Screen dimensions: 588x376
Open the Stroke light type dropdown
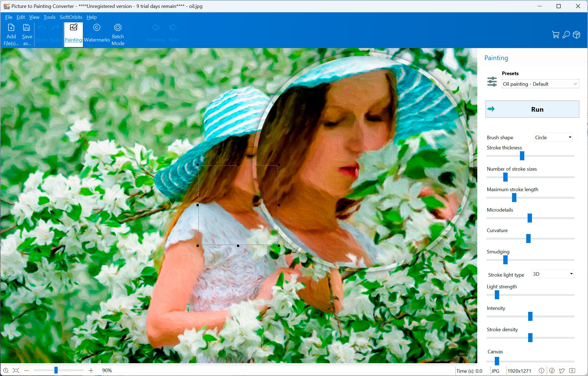click(x=552, y=274)
